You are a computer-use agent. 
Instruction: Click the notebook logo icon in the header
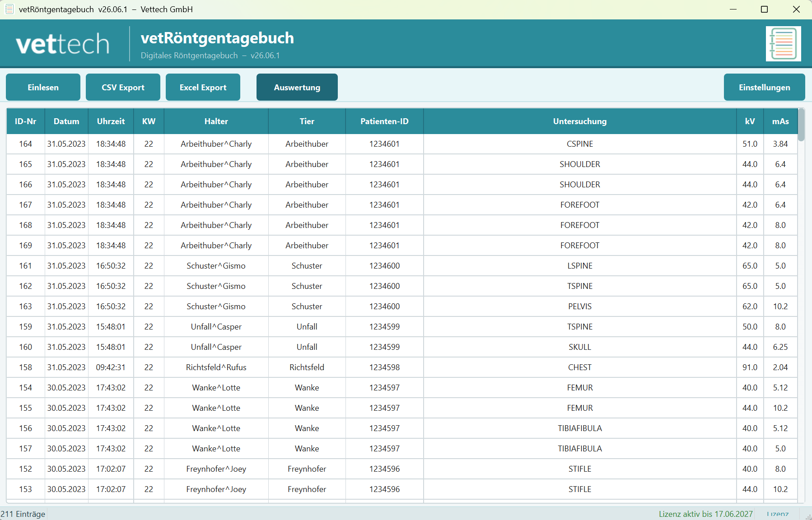(783, 44)
